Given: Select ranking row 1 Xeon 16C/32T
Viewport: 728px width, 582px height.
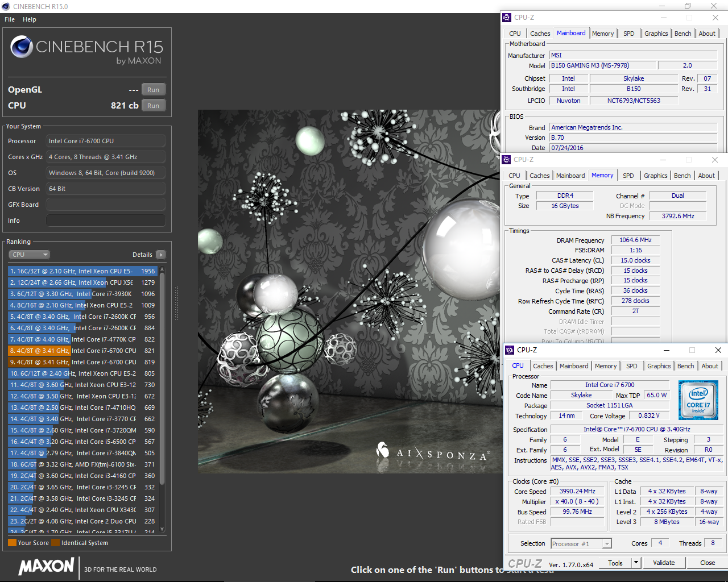Looking at the screenshot, I should point(82,271).
